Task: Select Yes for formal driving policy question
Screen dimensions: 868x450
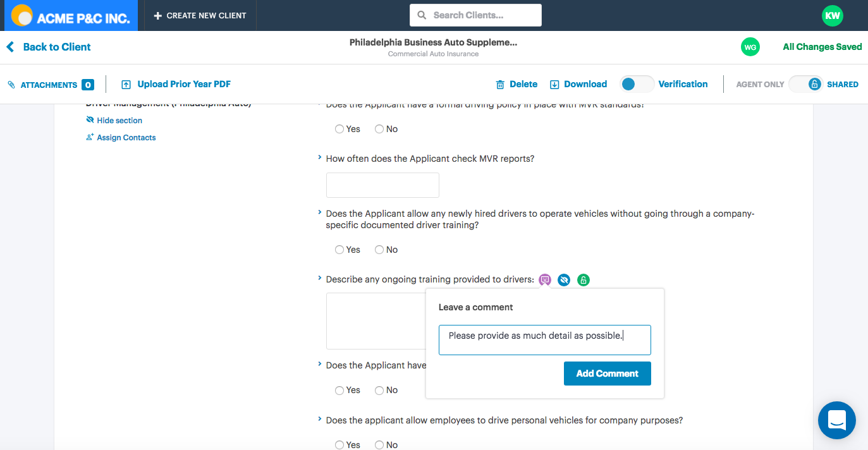Action: (340, 129)
